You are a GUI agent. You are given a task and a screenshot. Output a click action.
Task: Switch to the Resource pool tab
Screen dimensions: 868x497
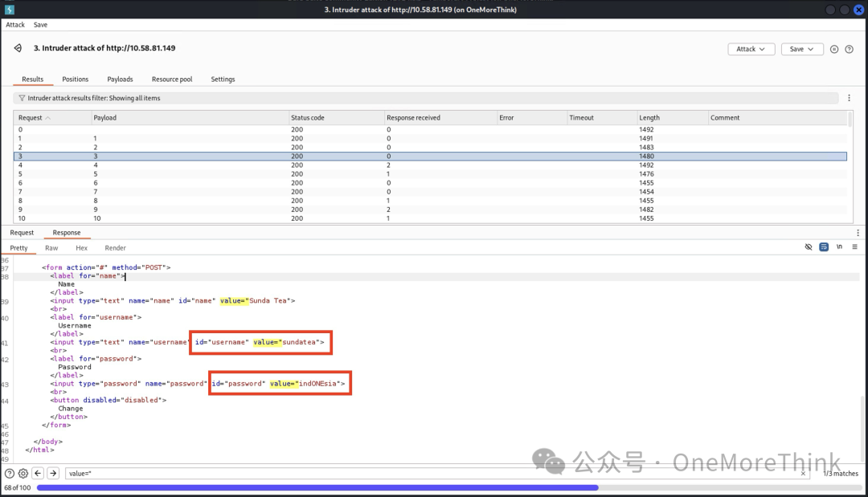click(172, 79)
